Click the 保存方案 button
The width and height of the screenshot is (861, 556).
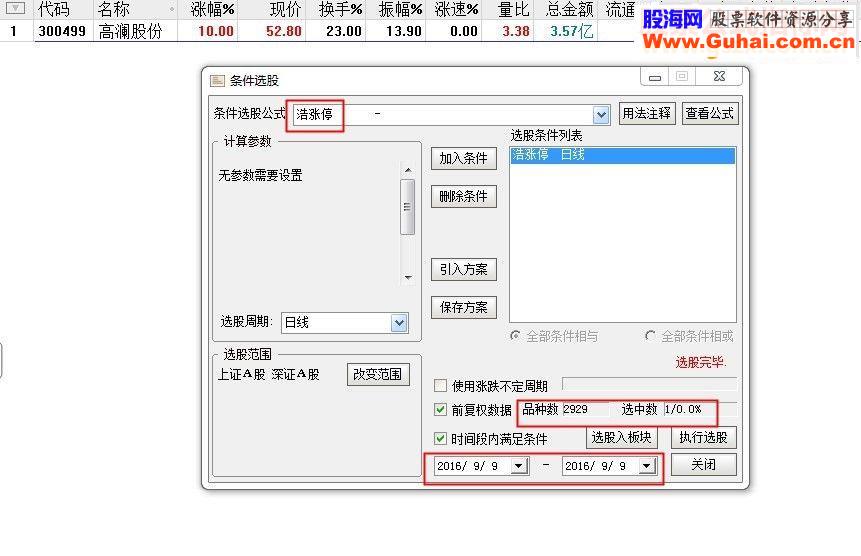463,307
